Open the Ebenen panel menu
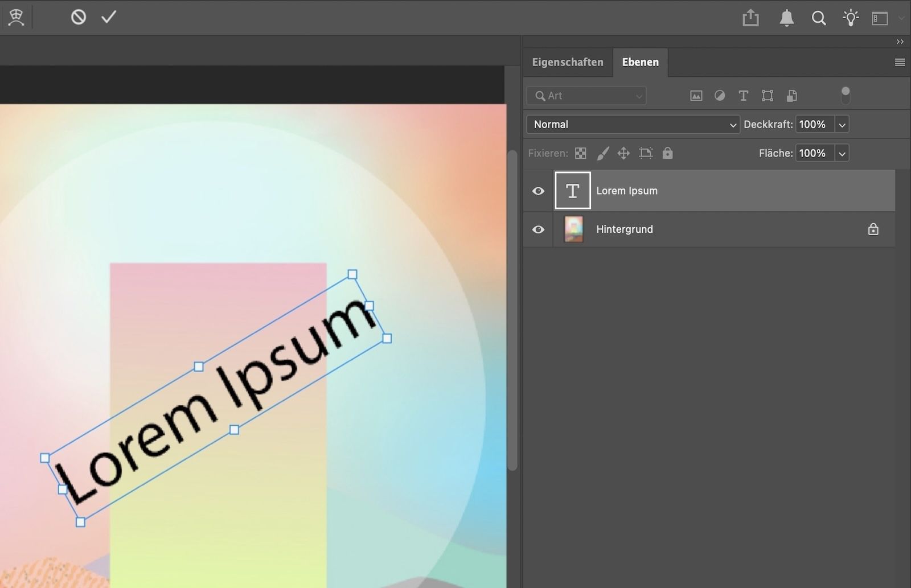Image resolution: width=911 pixels, height=588 pixels. point(900,63)
